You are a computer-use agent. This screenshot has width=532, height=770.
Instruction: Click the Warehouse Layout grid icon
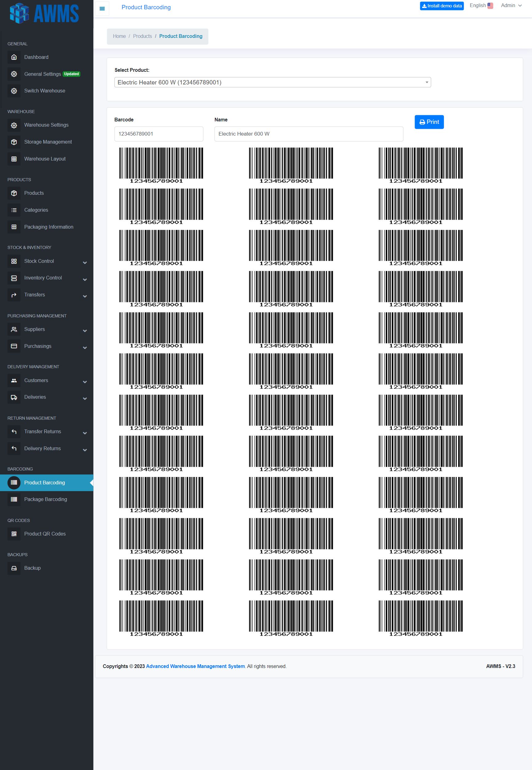[x=14, y=159]
